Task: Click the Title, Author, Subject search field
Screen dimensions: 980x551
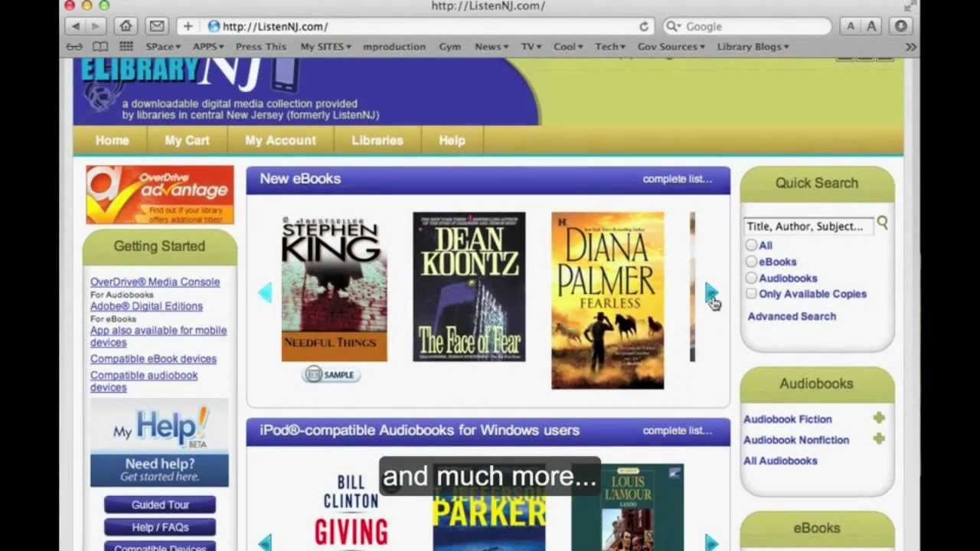Action: click(x=808, y=226)
